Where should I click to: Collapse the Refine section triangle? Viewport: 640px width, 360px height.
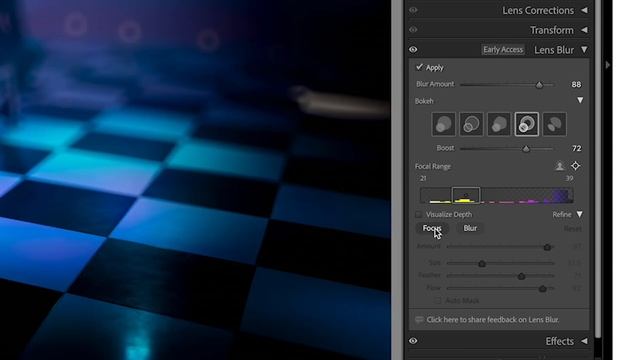tap(580, 214)
